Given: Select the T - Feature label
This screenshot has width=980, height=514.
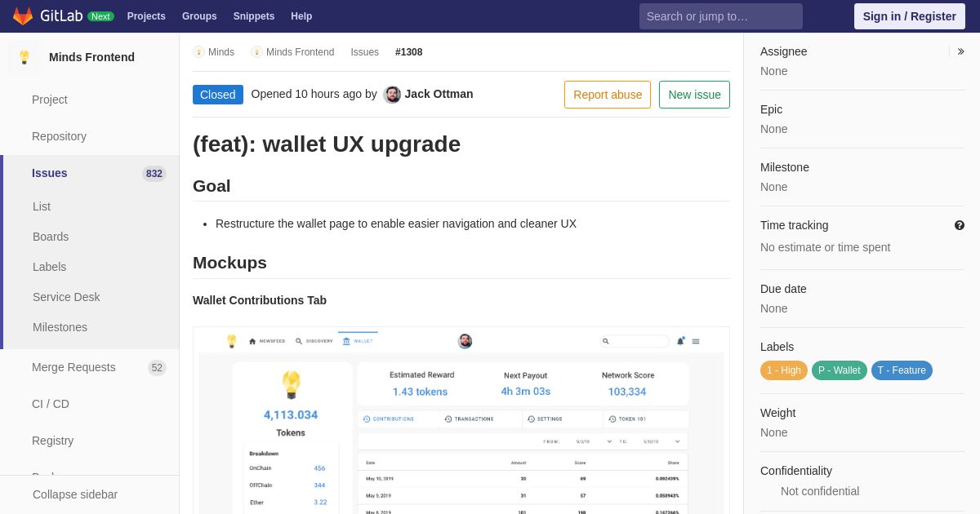Looking at the screenshot, I should (902, 370).
